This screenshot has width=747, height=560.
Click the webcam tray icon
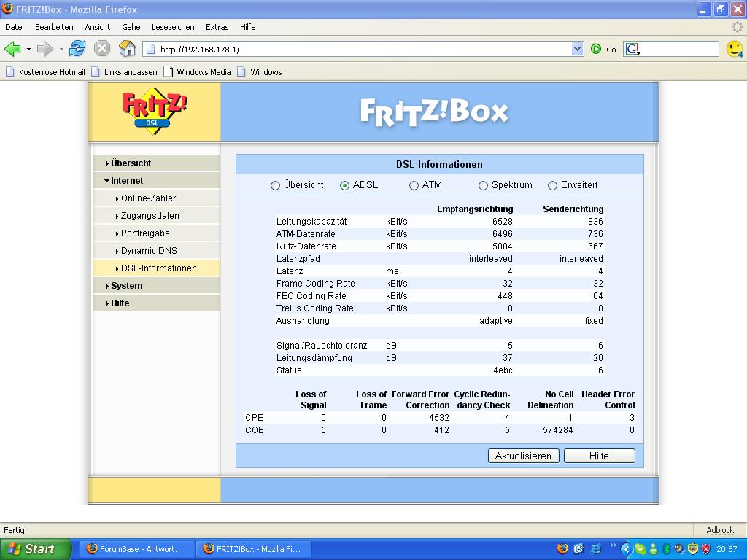(679, 549)
